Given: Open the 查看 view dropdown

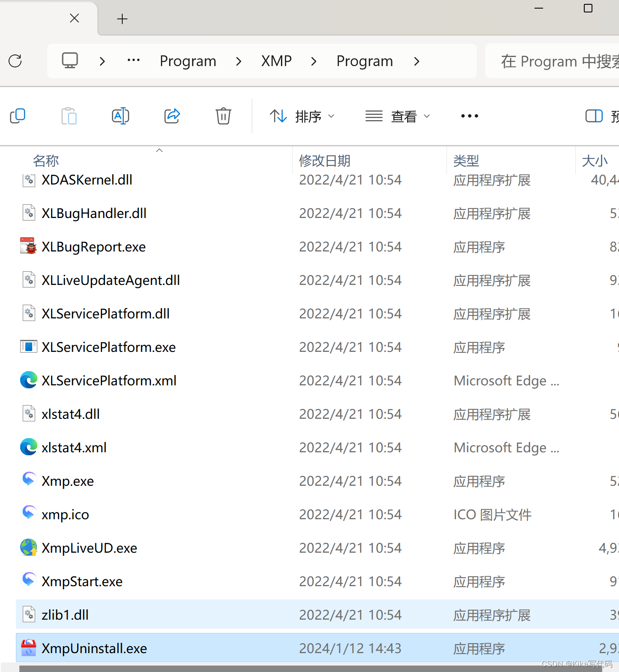Looking at the screenshot, I should point(398,116).
